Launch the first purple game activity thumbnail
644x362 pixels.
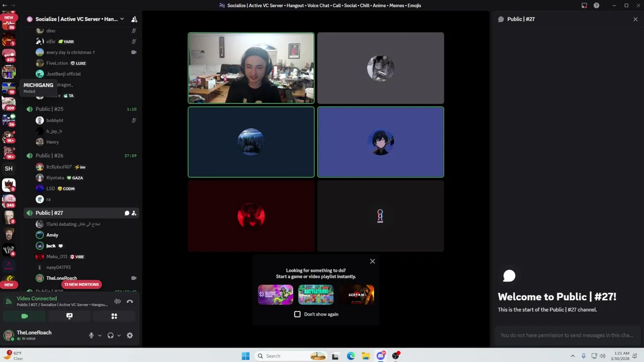tap(276, 295)
